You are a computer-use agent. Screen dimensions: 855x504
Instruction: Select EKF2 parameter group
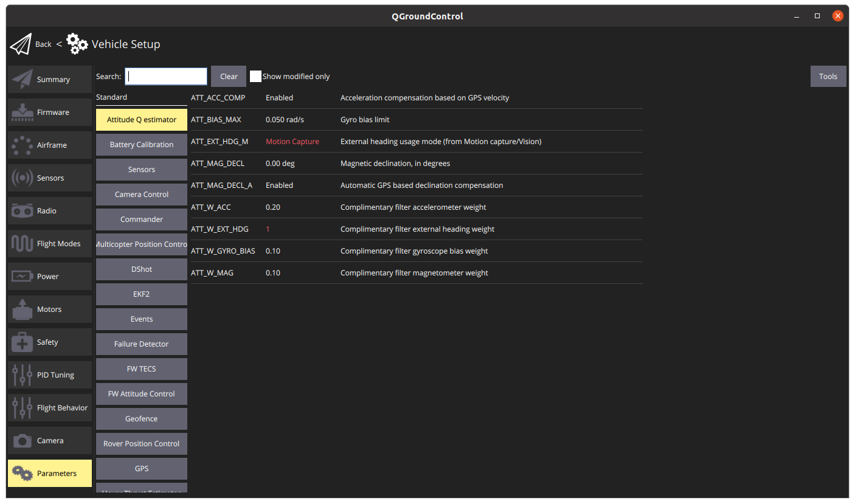point(142,294)
